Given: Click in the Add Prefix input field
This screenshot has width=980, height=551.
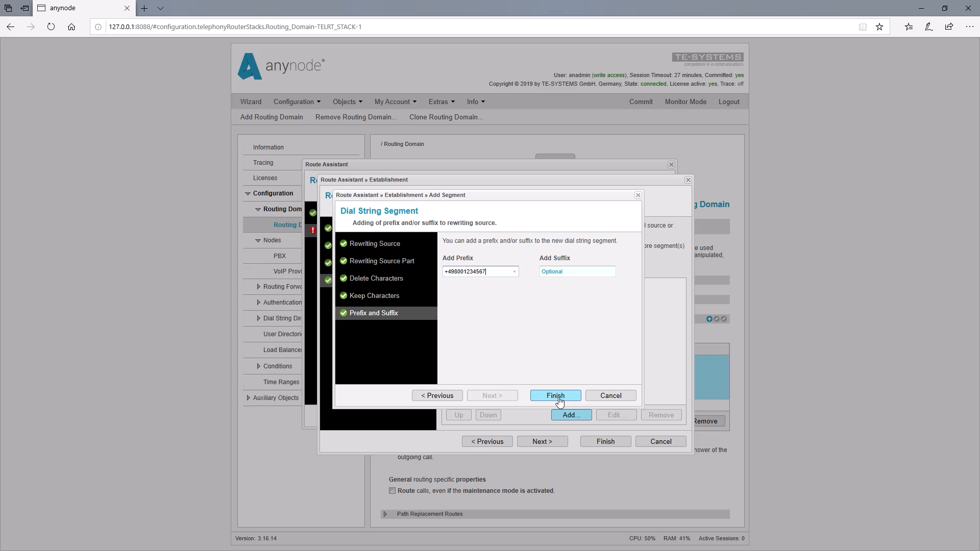Looking at the screenshot, I should (480, 272).
